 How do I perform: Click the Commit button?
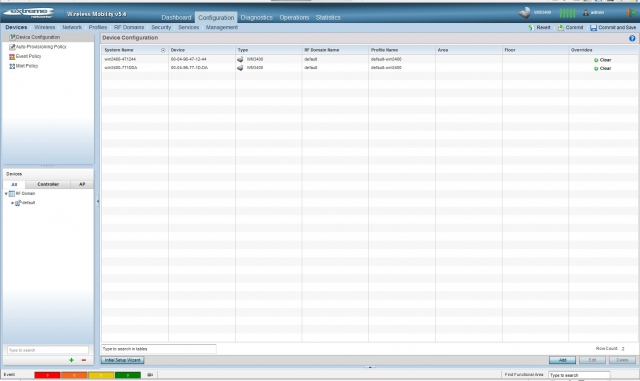coord(571,27)
